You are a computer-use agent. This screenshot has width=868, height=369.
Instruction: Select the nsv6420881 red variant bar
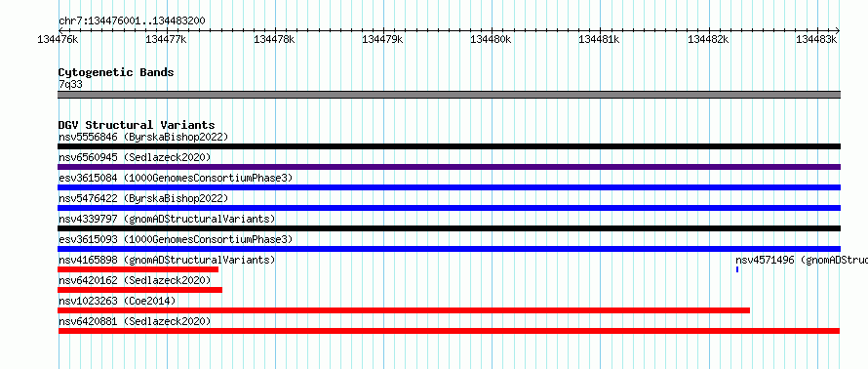coord(449,331)
